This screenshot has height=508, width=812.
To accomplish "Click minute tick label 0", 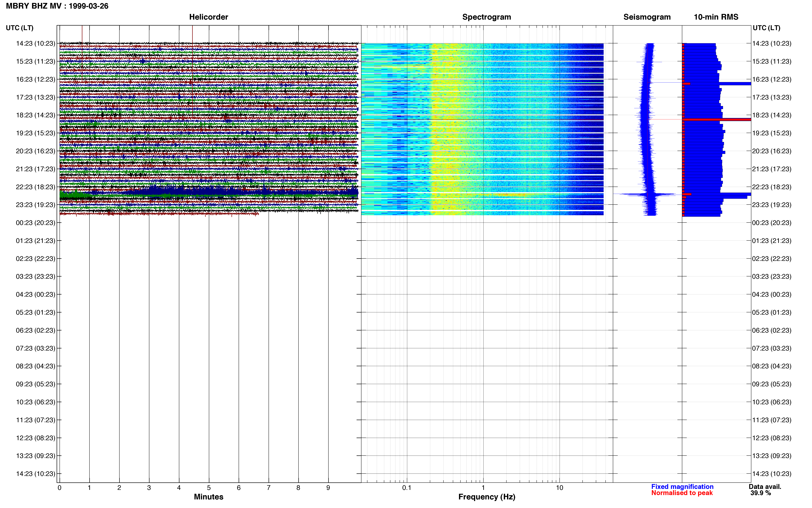I will [59, 488].
